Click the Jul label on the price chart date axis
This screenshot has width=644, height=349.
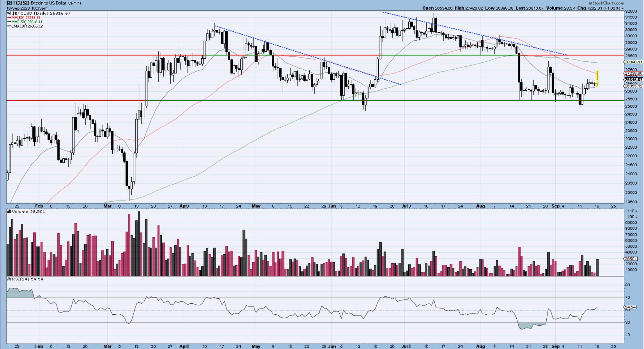(405, 206)
